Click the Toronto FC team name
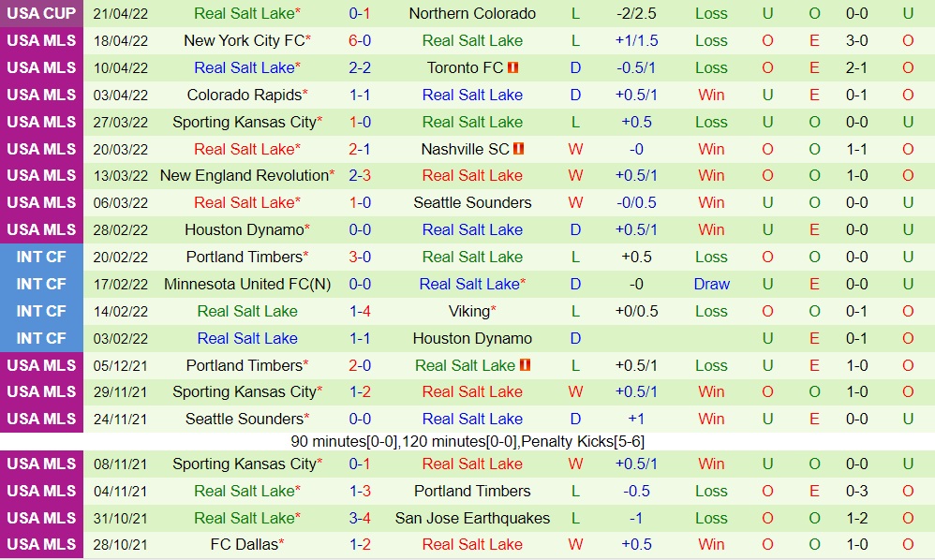Screen dimensions: 935x560 [x=465, y=68]
